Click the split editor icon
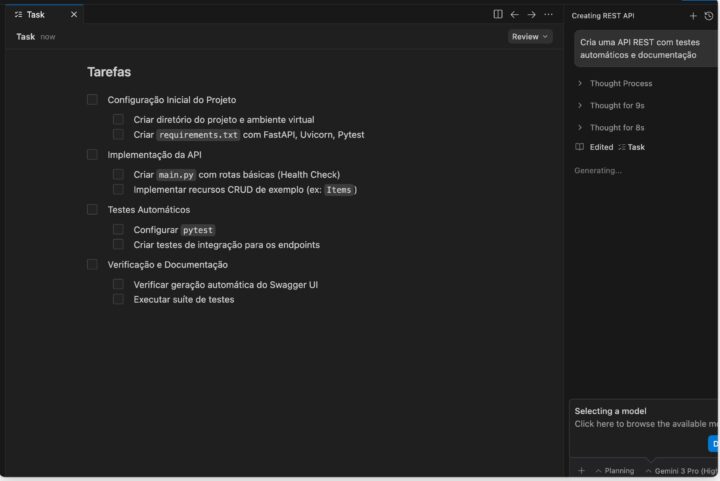This screenshot has width=720, height=481. tap(498, 15)
